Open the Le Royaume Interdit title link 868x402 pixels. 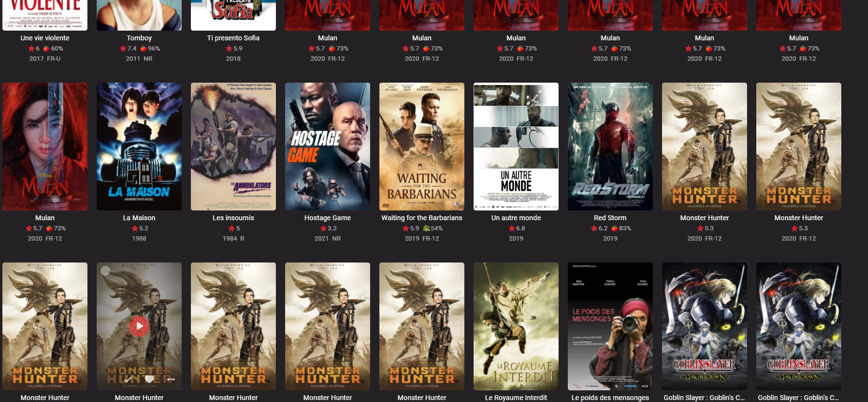point(516,398)
